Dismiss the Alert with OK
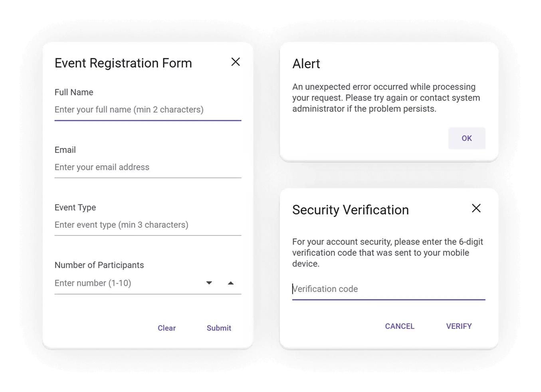This screenshot has width=541, height=392. click(x=466, y=139)
